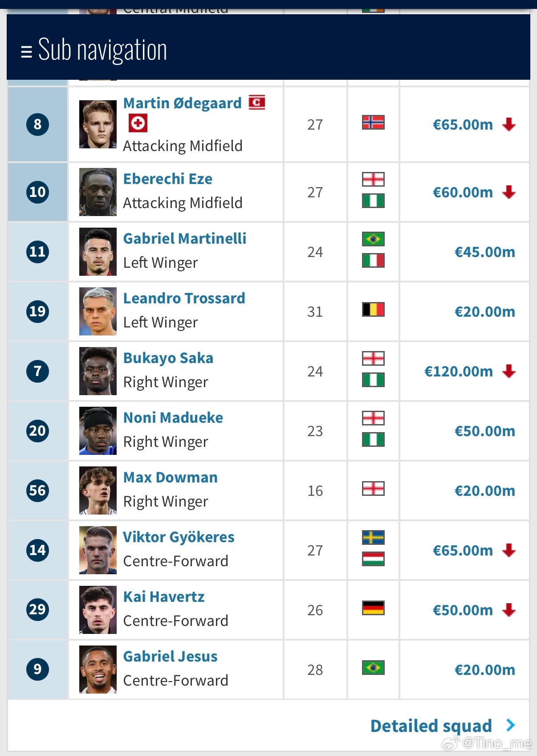Open Gabriel Martinelli's player profile link
The image size is (537, 756).
pyautogui.click(x=184, y=239)
